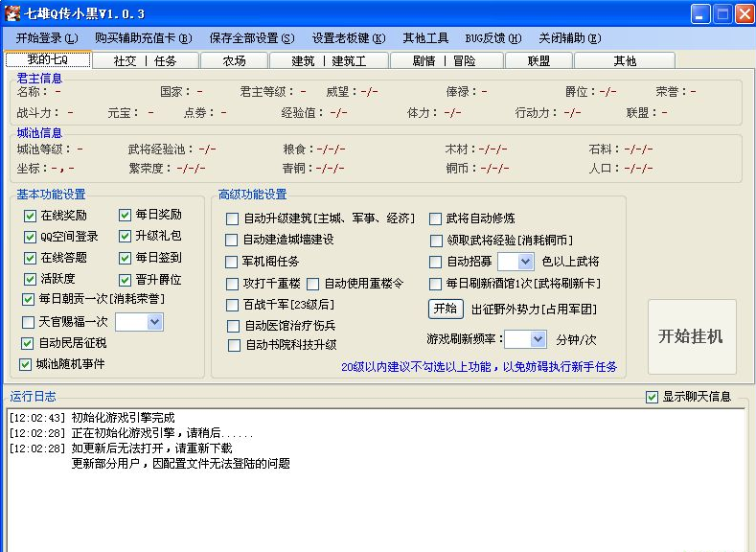
Task: Toggle 显示聊天信息 checkbox
Action: pos(652,397)
